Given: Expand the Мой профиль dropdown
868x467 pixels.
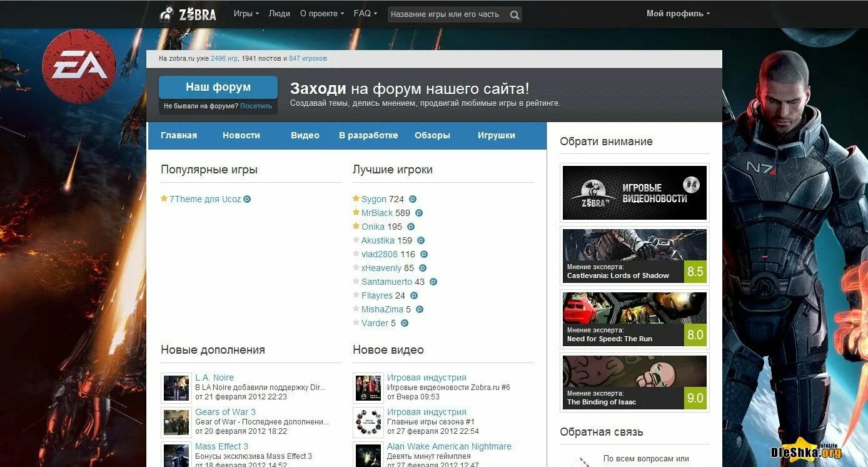Looking at the screenshot, I should coord(678,13).
